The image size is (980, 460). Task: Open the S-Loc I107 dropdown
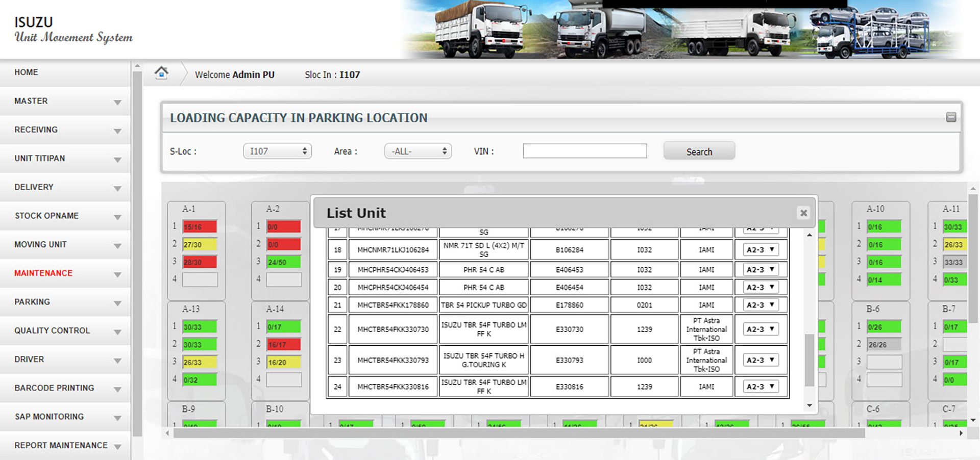click(x=277, y=151)
